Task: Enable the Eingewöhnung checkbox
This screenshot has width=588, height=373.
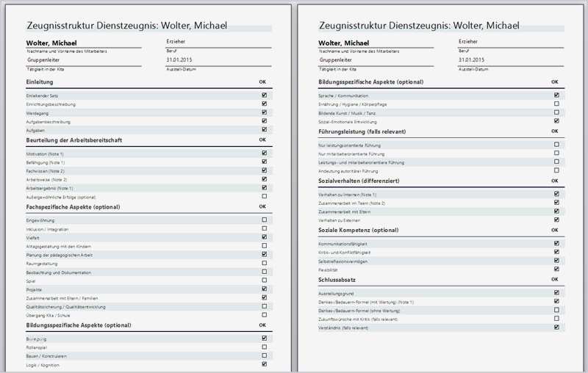Action: [x=265, y=220]
